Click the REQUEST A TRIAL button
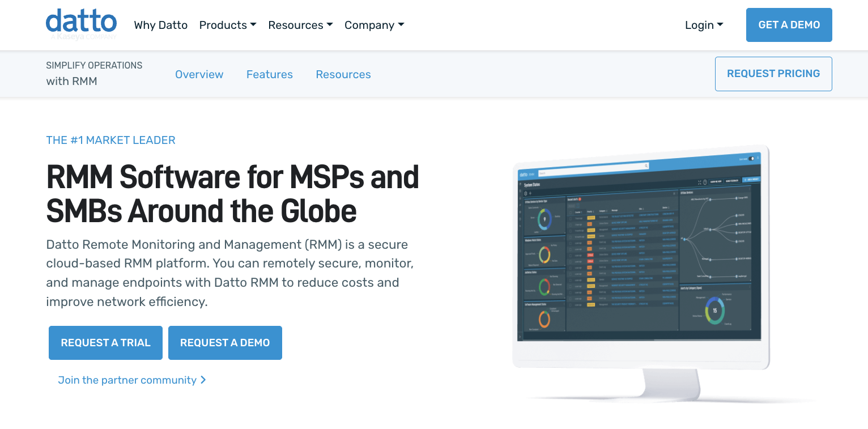This screenshot has height=429, width=868. click(x=105, y=343)
